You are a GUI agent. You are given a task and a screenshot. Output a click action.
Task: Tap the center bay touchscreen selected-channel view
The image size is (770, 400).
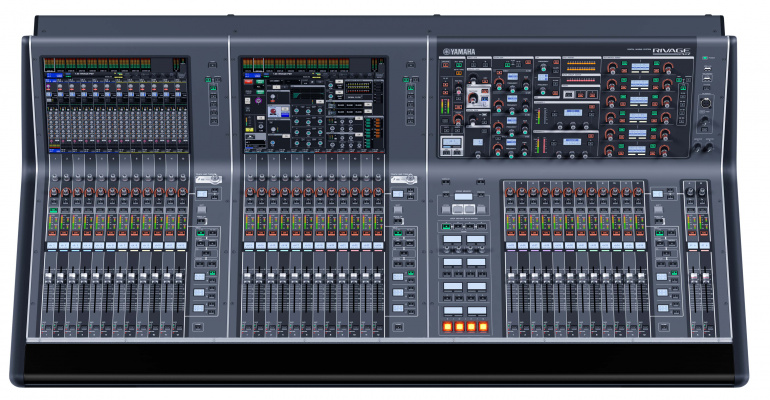point(314,104)
